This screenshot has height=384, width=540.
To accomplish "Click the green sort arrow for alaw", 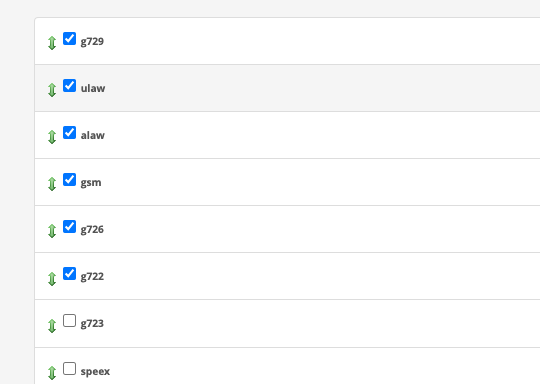I will [x=52, y=137].
